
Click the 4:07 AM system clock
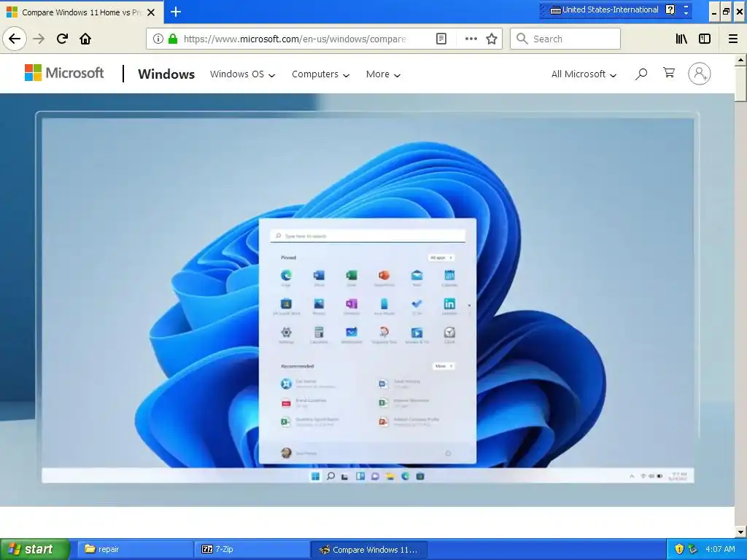(720, 549)
